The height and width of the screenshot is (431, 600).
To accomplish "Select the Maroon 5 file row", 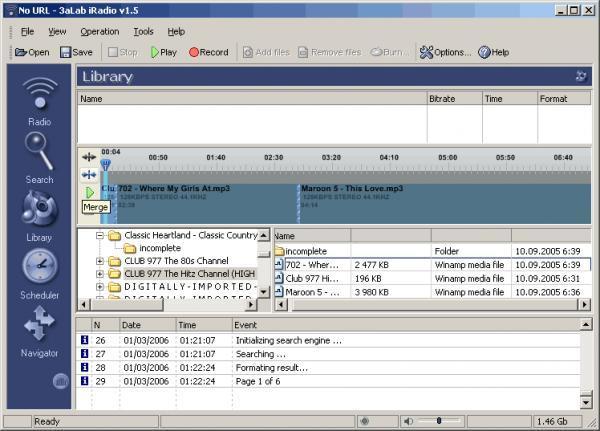I will coord(432,292).
